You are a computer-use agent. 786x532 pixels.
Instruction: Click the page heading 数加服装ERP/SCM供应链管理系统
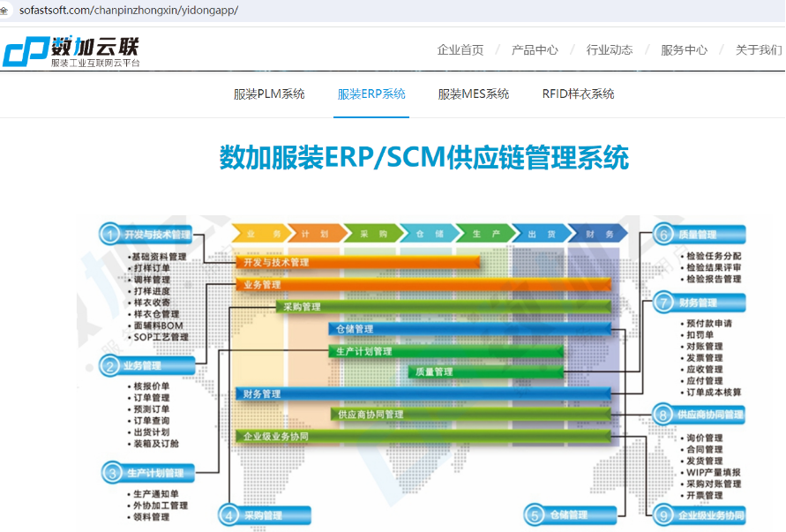424,157
